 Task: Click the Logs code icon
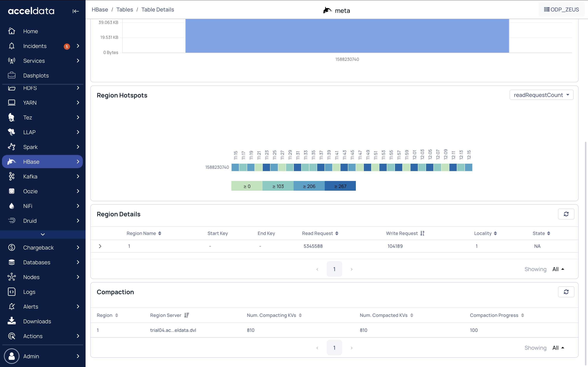click(x=12, y=292)
